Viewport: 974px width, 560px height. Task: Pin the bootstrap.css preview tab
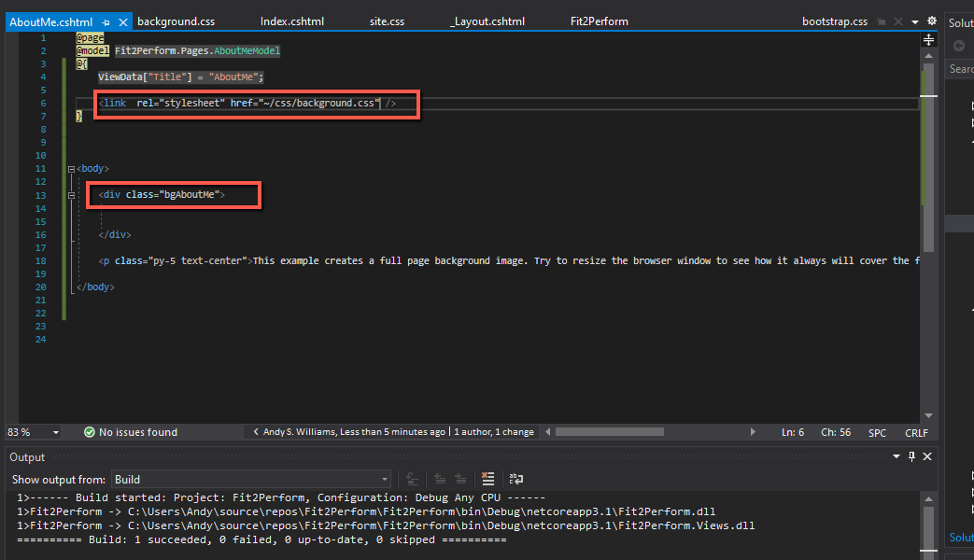tap(882, 21)
